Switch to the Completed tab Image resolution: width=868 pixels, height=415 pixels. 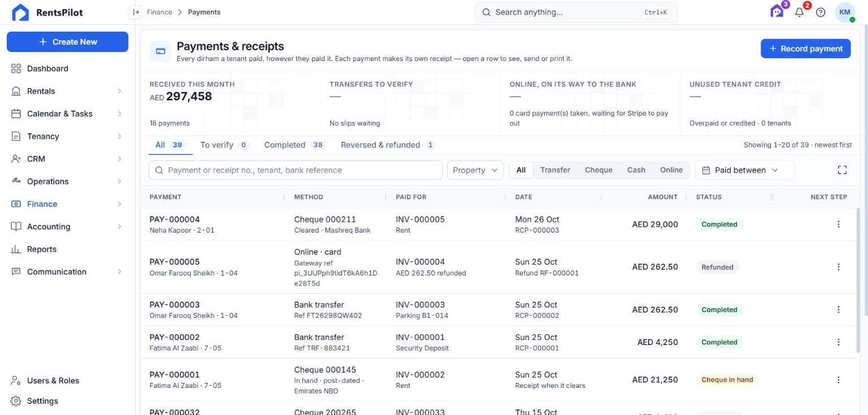tap(294, 145)
